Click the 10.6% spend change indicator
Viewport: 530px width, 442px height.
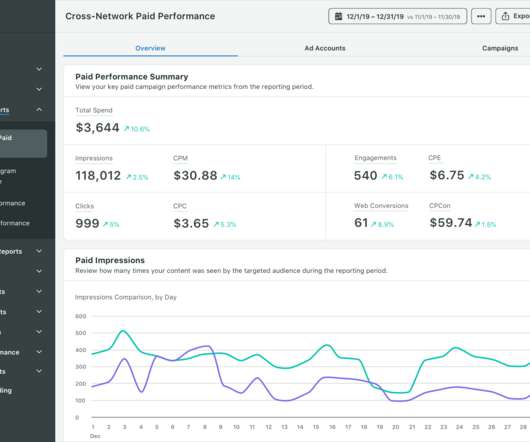coord(137,129)
